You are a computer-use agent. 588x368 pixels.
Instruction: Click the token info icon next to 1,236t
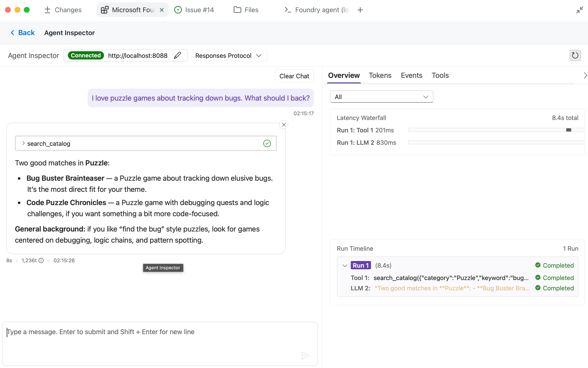click(41, 260)
